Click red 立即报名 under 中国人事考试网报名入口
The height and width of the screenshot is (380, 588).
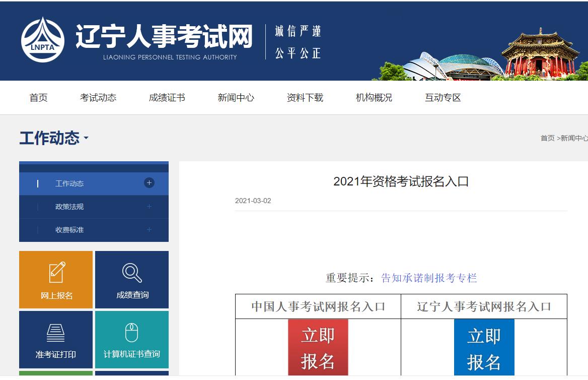(318, 347)
